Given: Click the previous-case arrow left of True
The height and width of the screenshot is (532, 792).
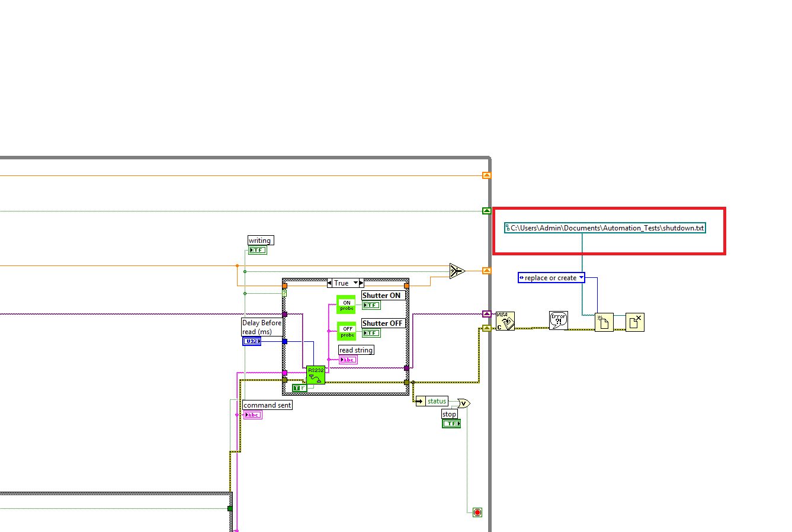Looking at the screenshot, I should (330, 283).
